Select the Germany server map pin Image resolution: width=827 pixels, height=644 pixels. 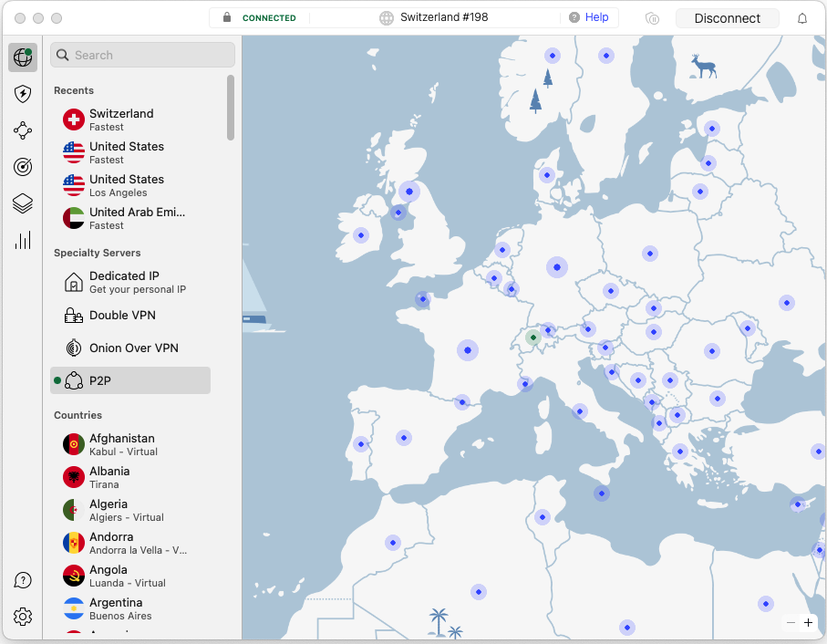coord(557,267)
